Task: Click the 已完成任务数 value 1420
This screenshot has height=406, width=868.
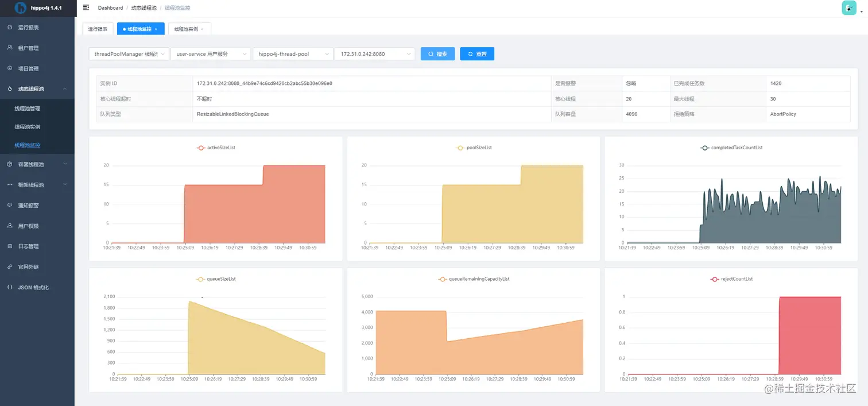Action: click(776, 83)
